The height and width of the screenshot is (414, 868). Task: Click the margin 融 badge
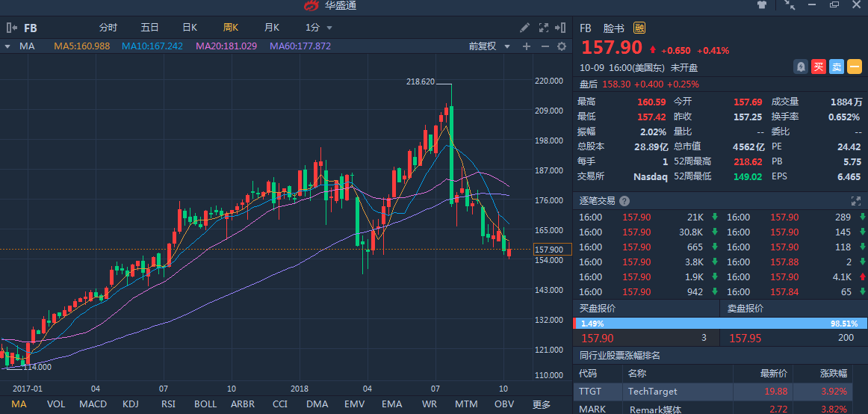tap(639, 28)
